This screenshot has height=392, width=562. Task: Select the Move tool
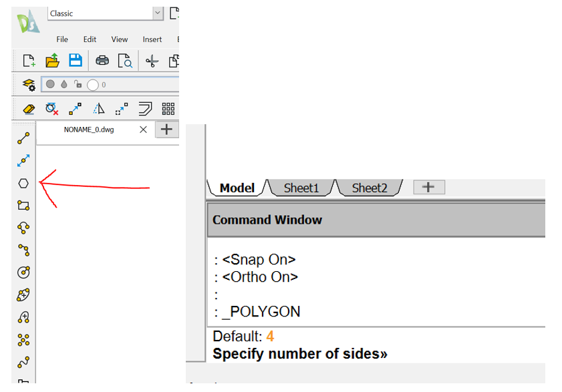click(x=75, y=109)
